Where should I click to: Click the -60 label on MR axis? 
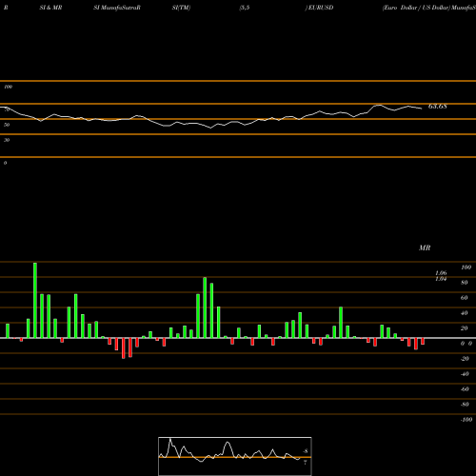pos(465,389)
